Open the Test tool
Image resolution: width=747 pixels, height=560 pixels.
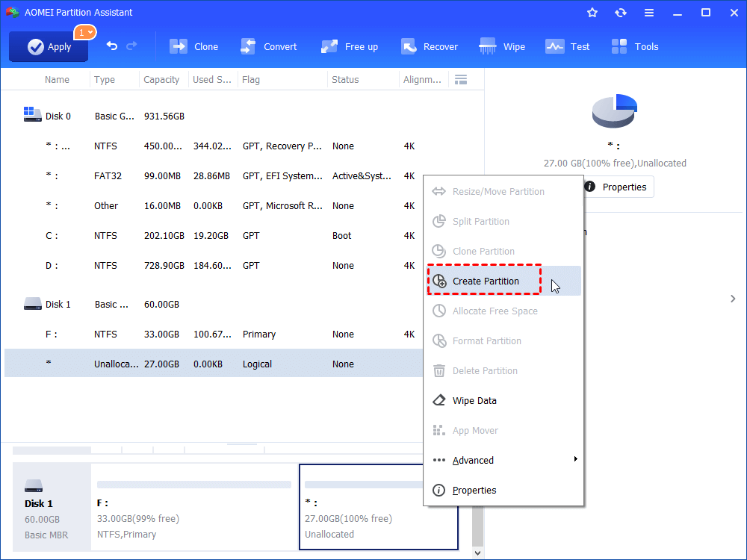pyautogui.click(x=568, y=46)
